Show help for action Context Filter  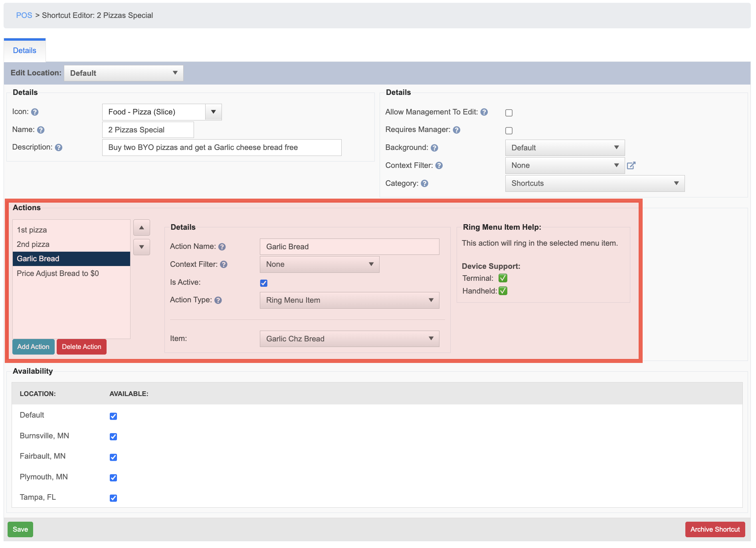(224, 264)
